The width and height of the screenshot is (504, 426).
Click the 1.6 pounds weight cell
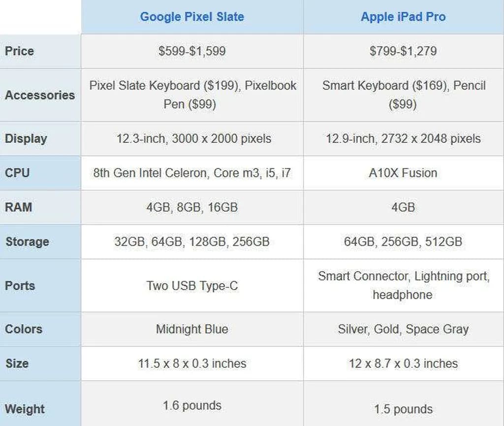tap(192, 406)
